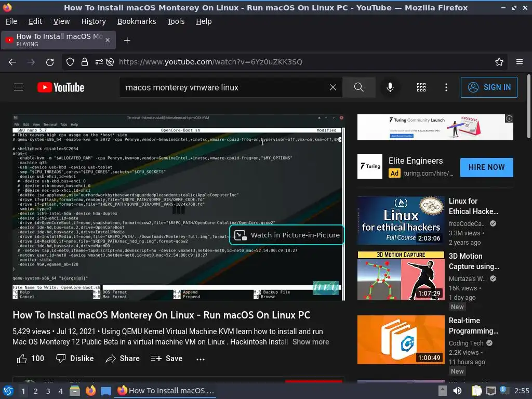
Task: Click the Dislike button
Action: point(75,358)
